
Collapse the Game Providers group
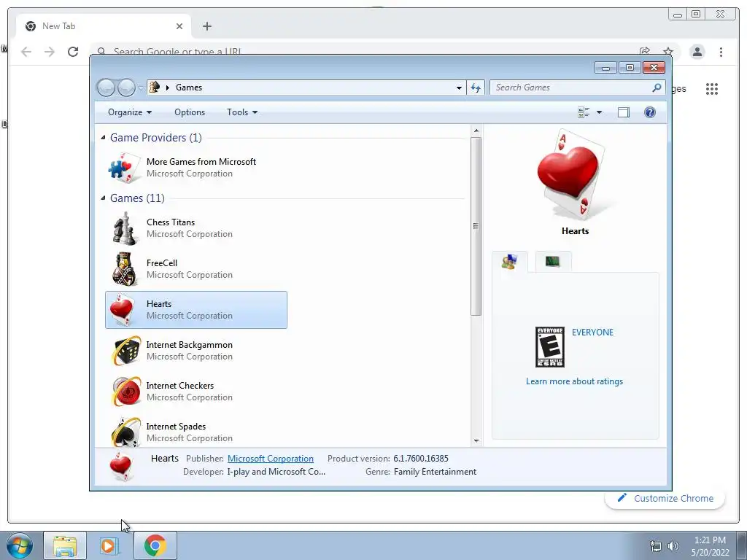(103, 138)
